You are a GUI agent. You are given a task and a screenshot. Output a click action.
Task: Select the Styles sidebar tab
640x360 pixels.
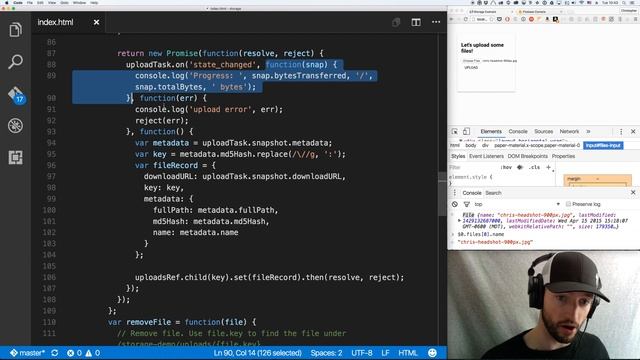458,156
